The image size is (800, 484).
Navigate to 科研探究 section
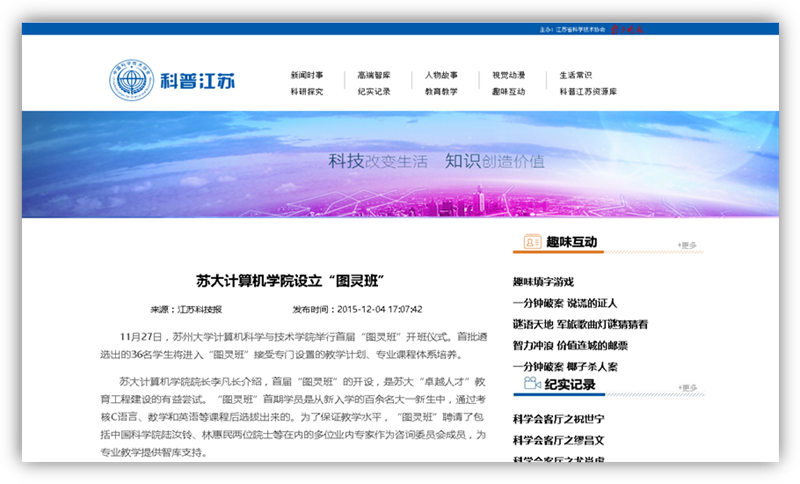pyautogui.click(x=307, y=91)
